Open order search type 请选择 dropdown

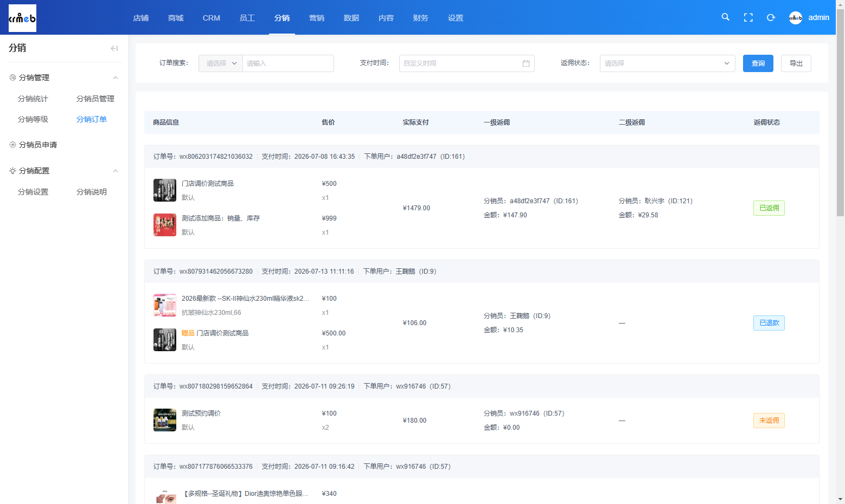pyautogui.click(x=221, y=63)
